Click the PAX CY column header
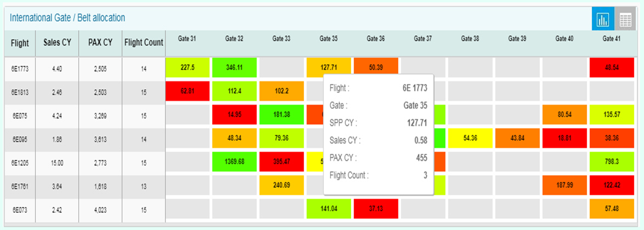The height and width of the screenshot is (230, 644). (x=100, y=43)
